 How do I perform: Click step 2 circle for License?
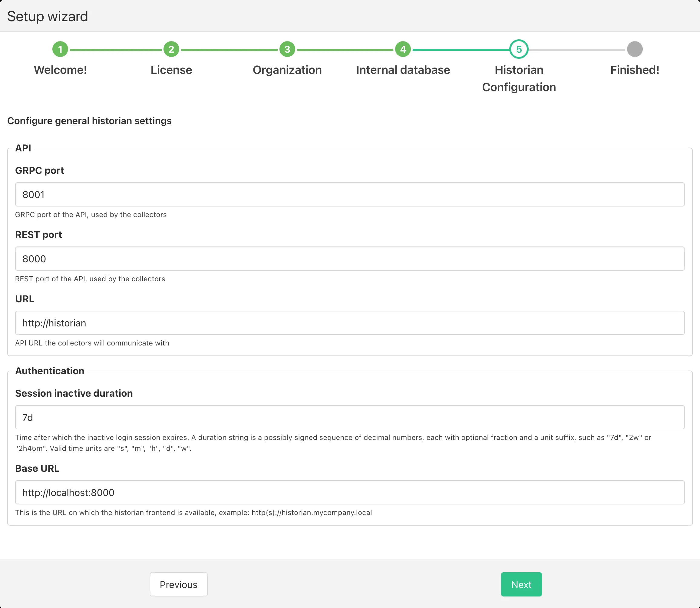coord(171,49)
